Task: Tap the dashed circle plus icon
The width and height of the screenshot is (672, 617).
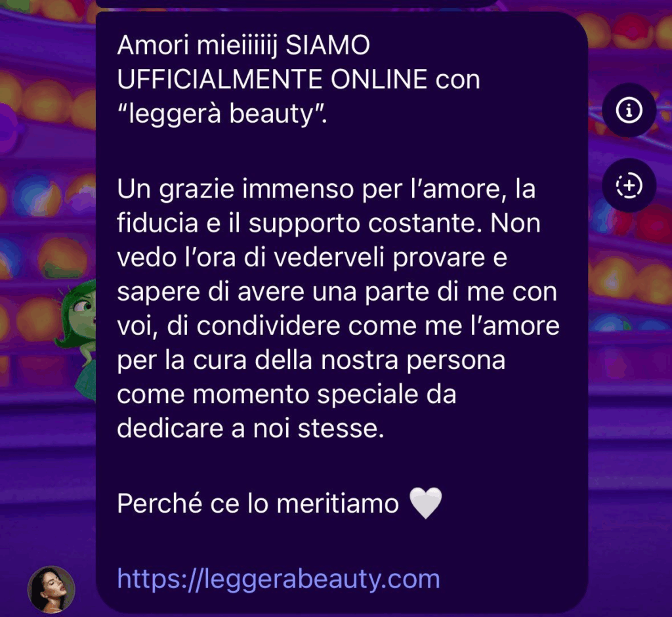Action: 629,186
